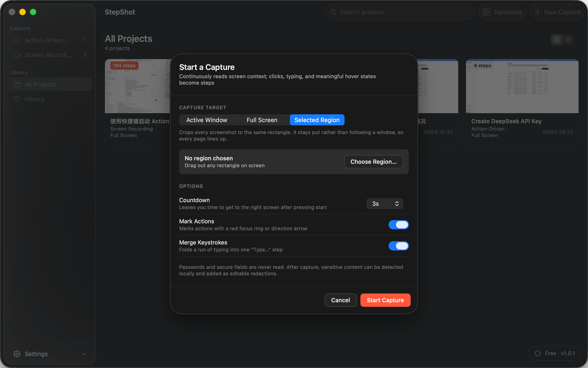Click the All Projects folder icon
Viewport: 588px width, 368px height.
pos(17,84)
